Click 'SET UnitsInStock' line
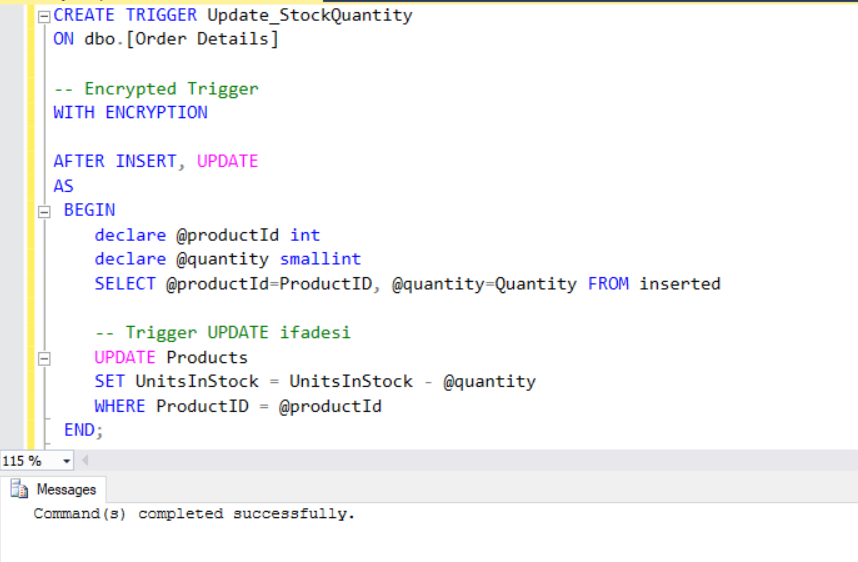The image size is (858, 562). point(315,381)
